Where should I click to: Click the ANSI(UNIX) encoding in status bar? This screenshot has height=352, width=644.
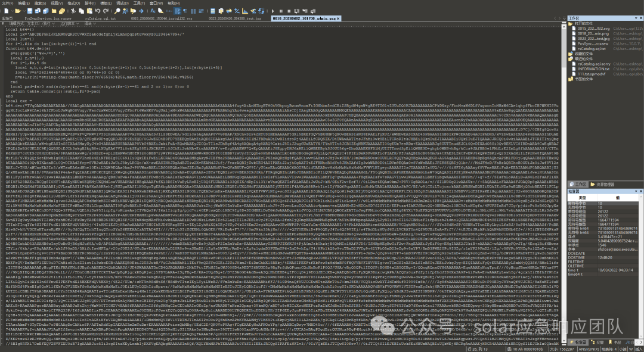589,349
